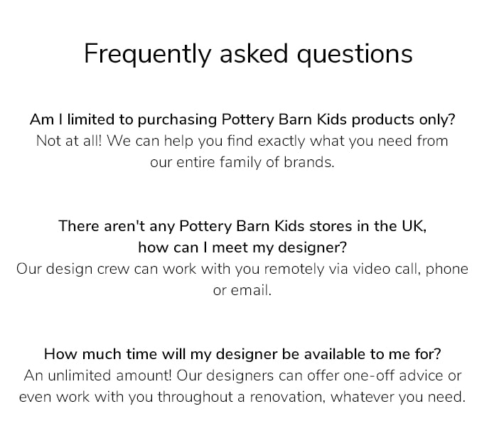Click the word 'UK' in the second question

(414, 226)
